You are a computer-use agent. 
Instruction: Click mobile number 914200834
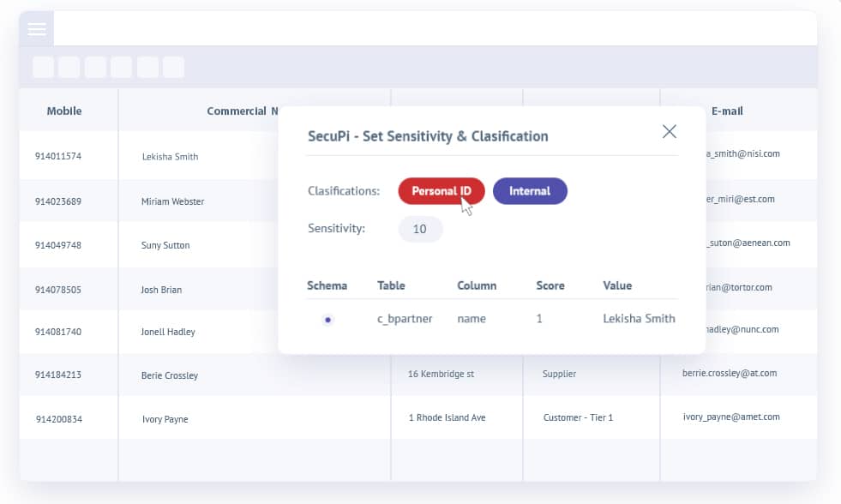pyautogui.click(x=59, y=419)
